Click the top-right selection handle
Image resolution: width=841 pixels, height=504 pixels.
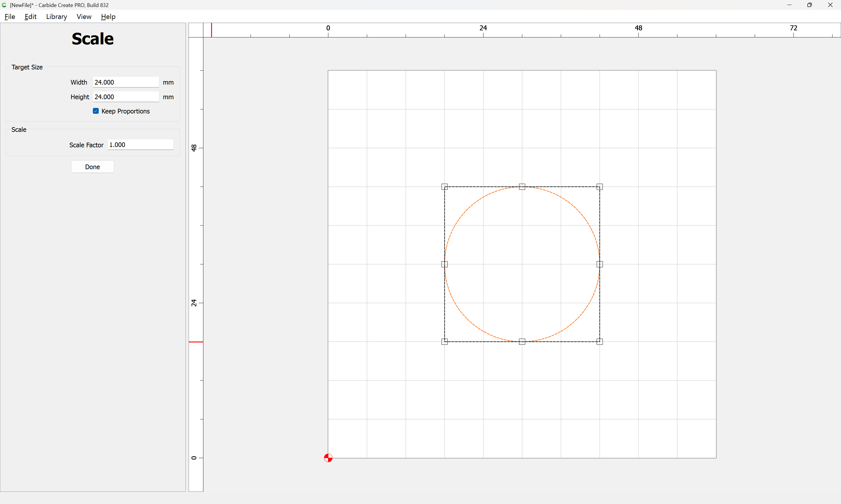pos(599,187)
